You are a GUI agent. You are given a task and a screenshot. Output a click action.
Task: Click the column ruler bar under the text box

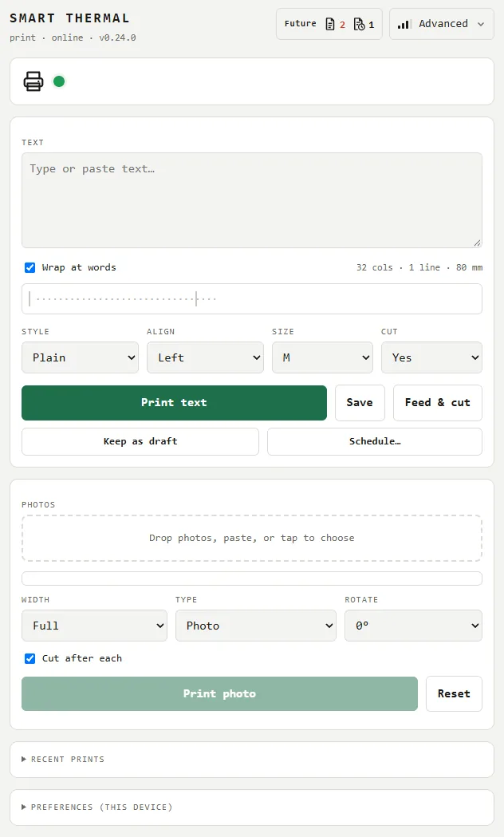click(252, 299)
